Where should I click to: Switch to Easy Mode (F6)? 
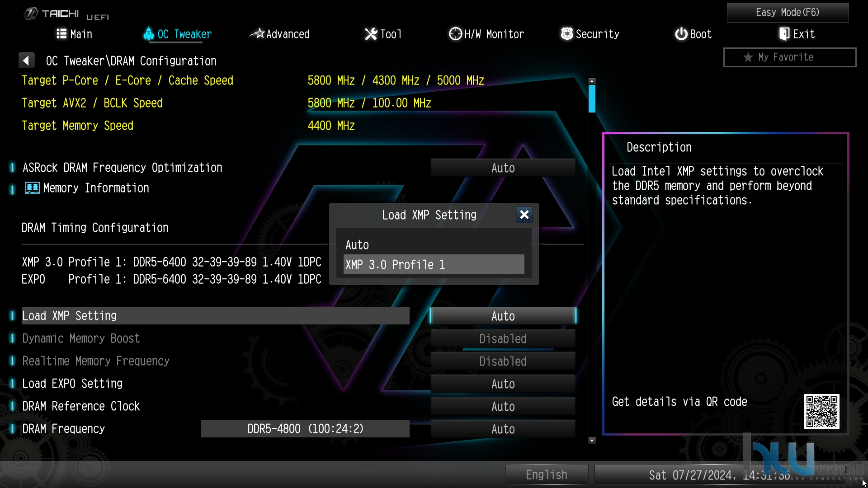tap(788, 12)
